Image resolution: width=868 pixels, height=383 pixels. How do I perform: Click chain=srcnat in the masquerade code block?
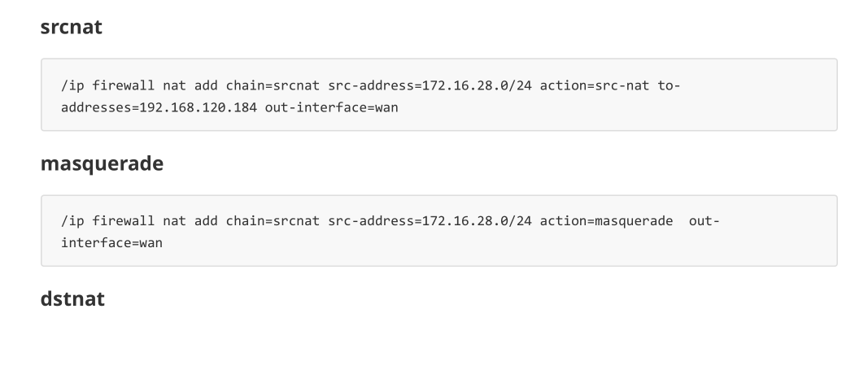pos(273,221)
